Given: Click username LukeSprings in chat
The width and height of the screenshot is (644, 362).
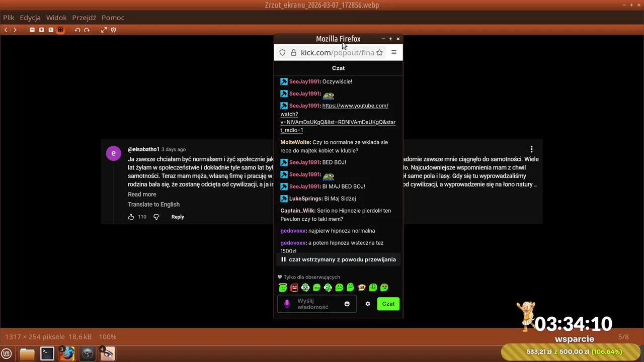Looking at the screenshot, I should [x=305, y=199].
